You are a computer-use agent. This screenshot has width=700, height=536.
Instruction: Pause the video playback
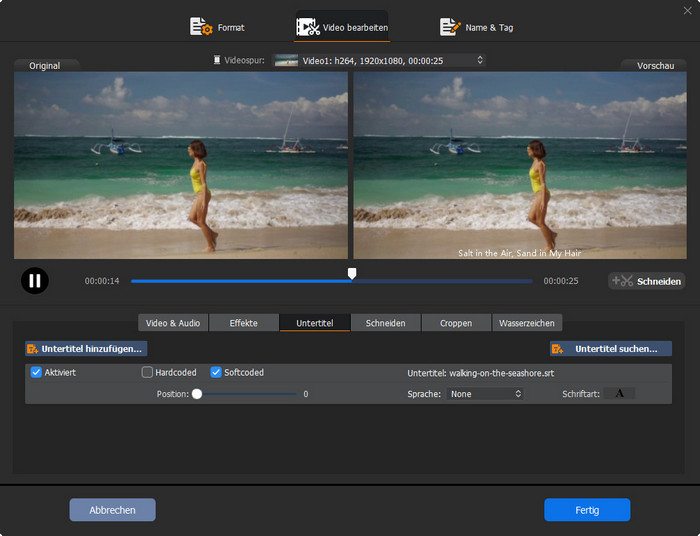35,281
